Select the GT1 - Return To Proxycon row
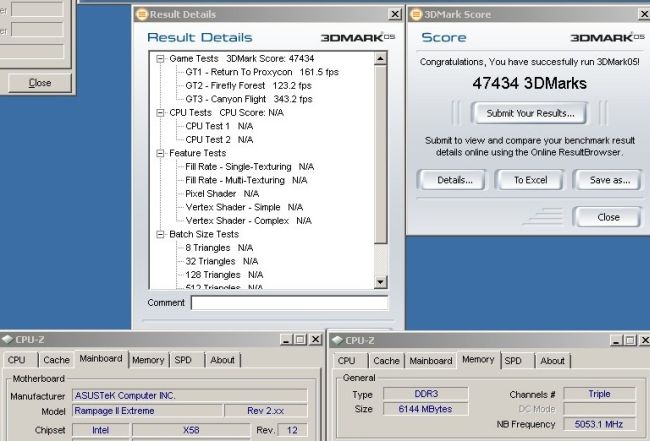This screenshot has width=650, height=441. click(262, 72)
